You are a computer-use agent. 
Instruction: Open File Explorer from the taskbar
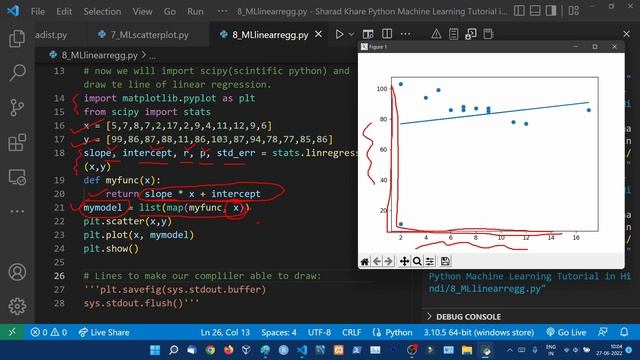[467, 350]
